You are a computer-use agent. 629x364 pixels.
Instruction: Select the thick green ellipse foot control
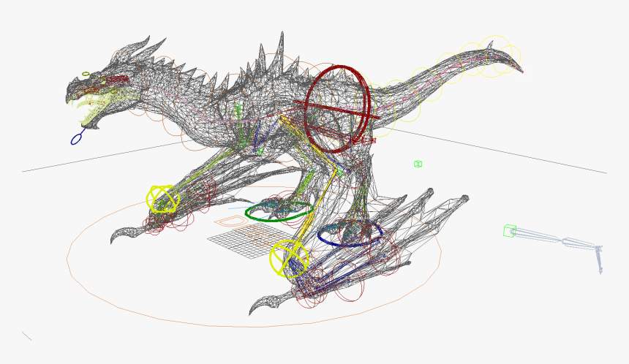click(x=279, y=212)
